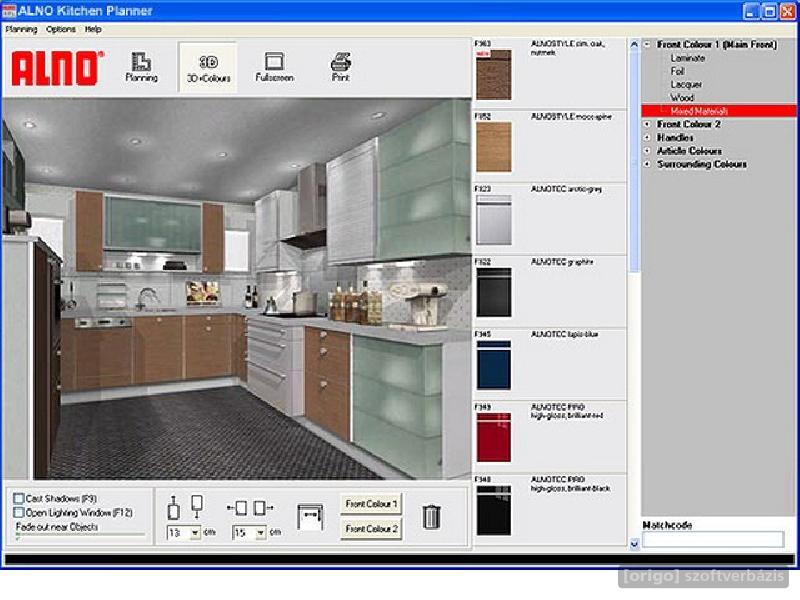Click the cabinet front opening icon
Screen dimensions: 800x600
(x=310, y=516)
